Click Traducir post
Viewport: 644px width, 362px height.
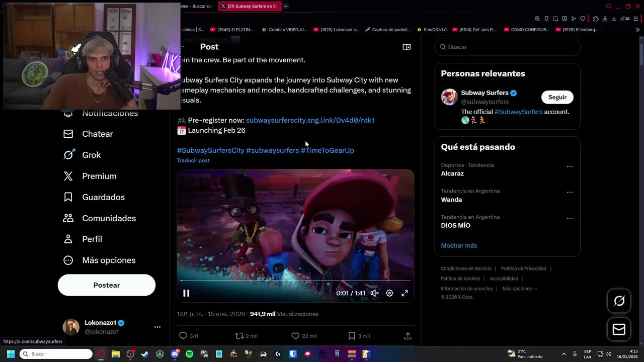(x=193, y=160)
